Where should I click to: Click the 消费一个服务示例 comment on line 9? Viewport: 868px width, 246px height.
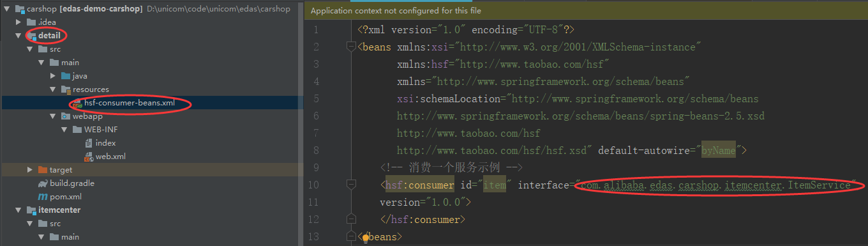coord(451,167)
